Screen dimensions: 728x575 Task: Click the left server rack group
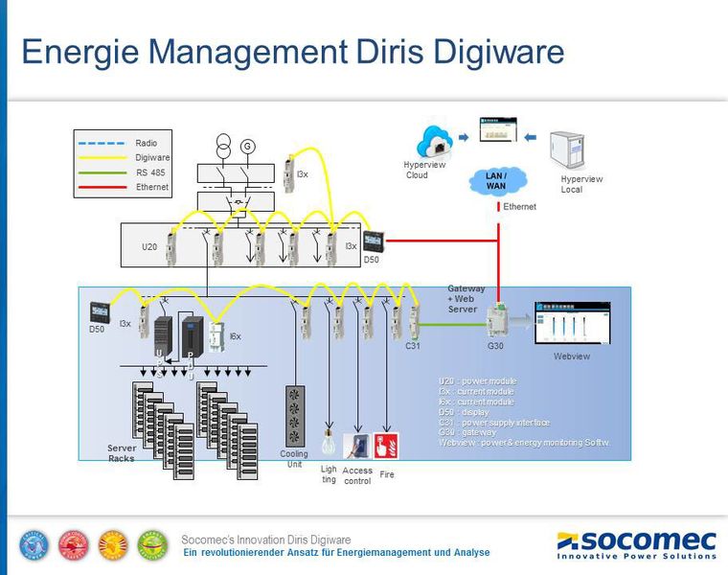coord(163,430)
